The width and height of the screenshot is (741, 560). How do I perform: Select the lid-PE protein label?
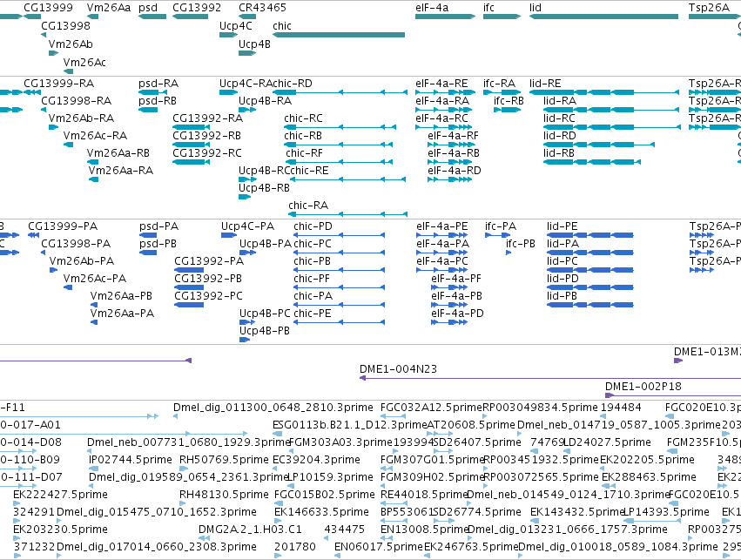point(562,226)
